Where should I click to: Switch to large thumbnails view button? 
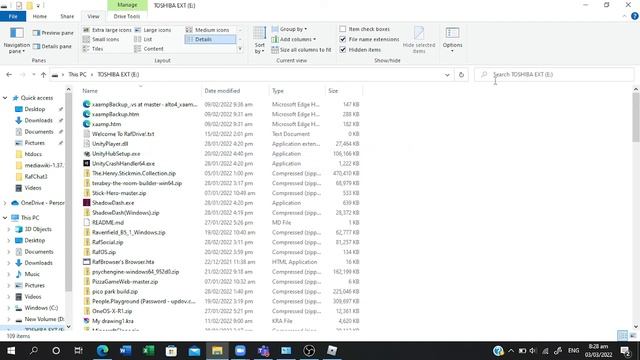click(633, 336)
